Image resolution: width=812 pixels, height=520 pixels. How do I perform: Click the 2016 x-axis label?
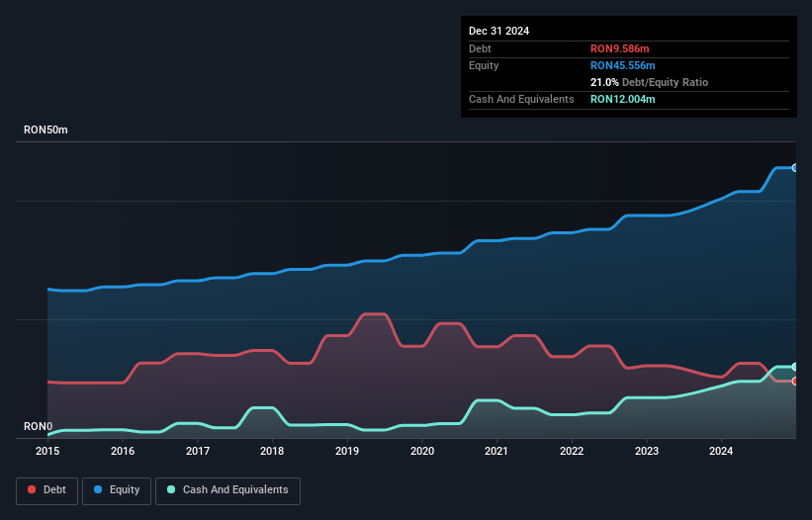123,451
